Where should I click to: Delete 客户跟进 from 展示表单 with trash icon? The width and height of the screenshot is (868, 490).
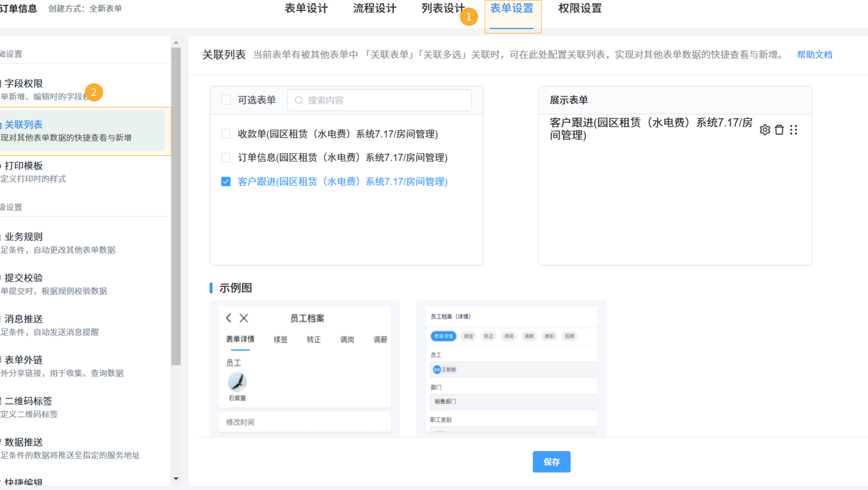[x=779, y=130]
